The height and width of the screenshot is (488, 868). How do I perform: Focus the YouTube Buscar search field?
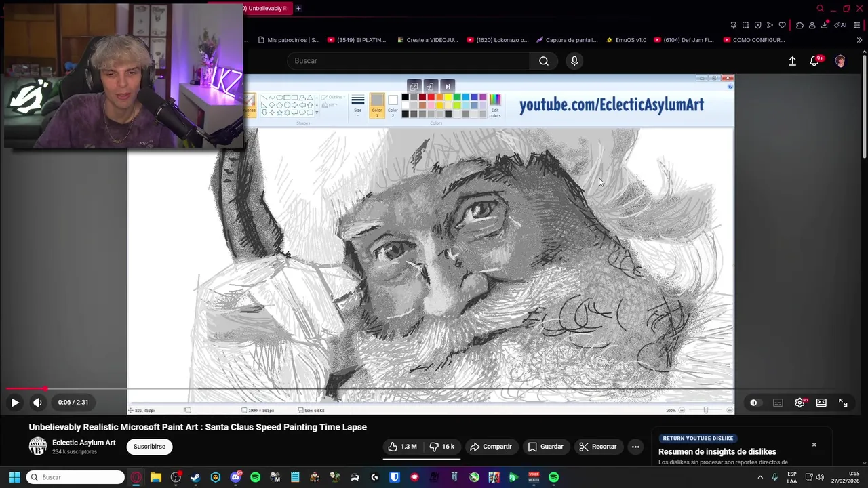(x=408, y=61)
